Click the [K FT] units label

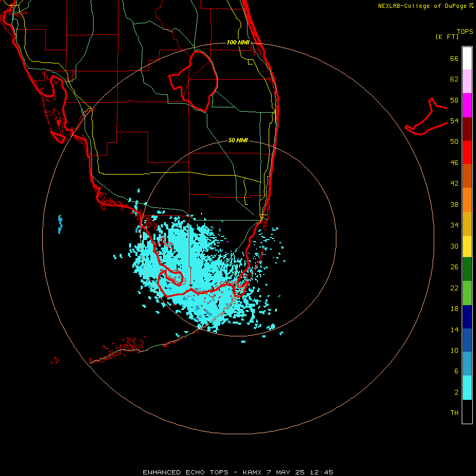[447, 36]
